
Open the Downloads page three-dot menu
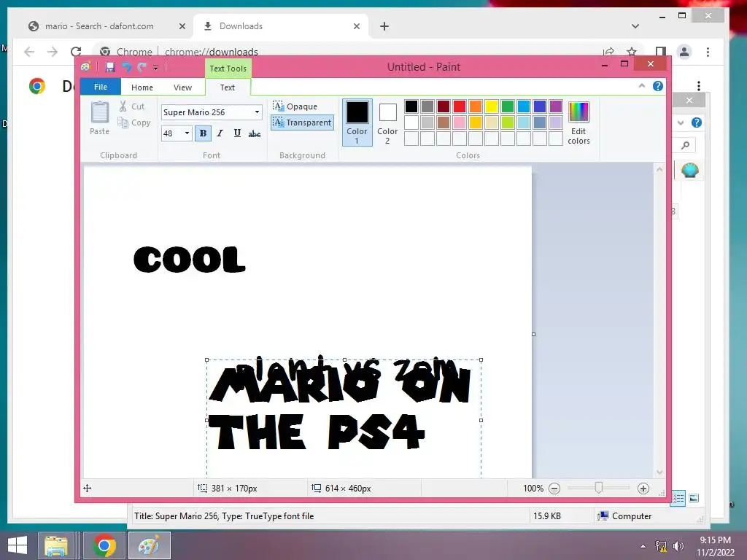coord(699,86)
